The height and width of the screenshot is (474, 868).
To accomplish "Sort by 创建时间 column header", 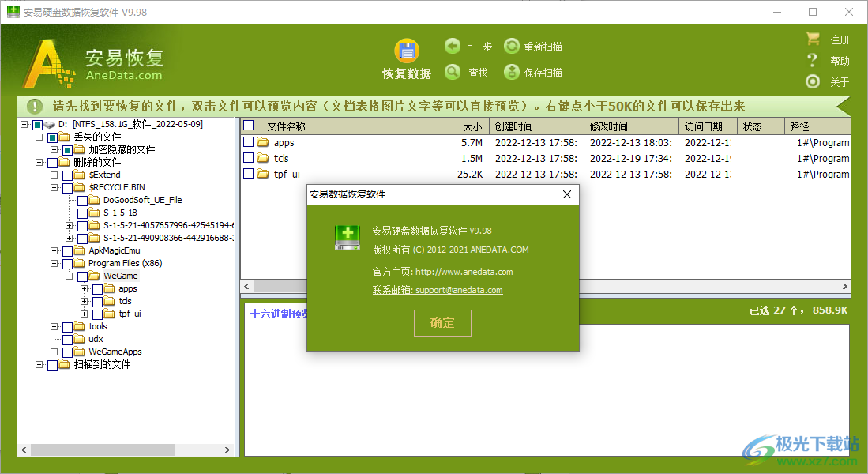I will click(536, 126).
